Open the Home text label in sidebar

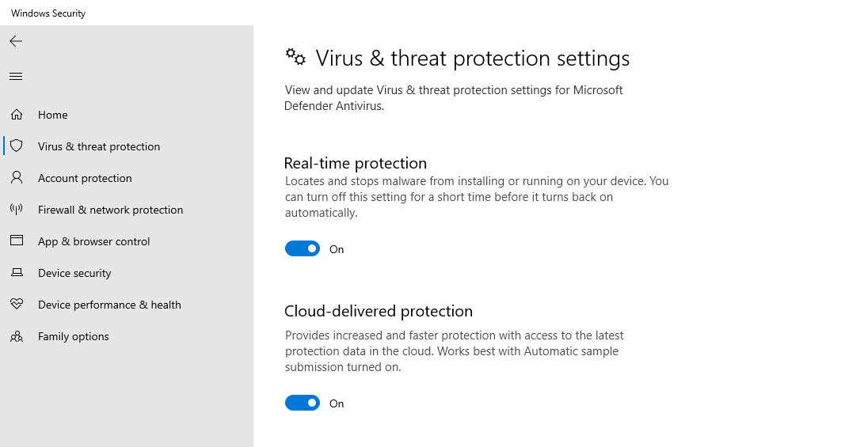53,115
